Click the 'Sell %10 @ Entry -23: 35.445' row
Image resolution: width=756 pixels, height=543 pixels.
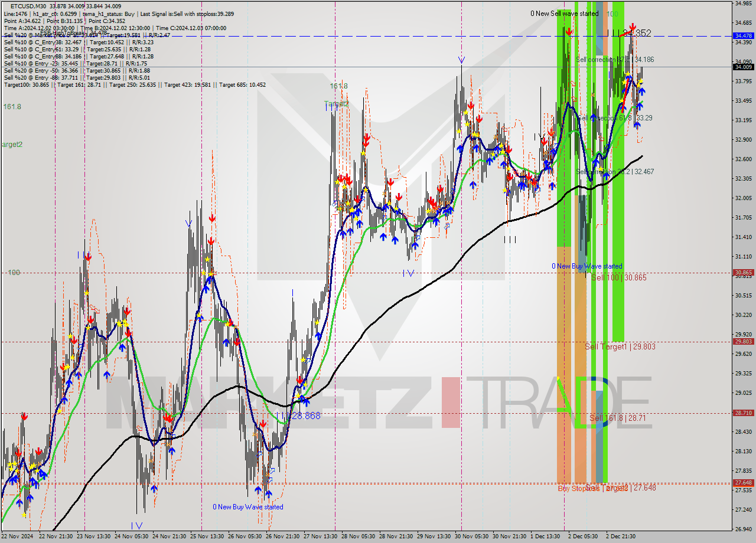click(x=76, y=64)
